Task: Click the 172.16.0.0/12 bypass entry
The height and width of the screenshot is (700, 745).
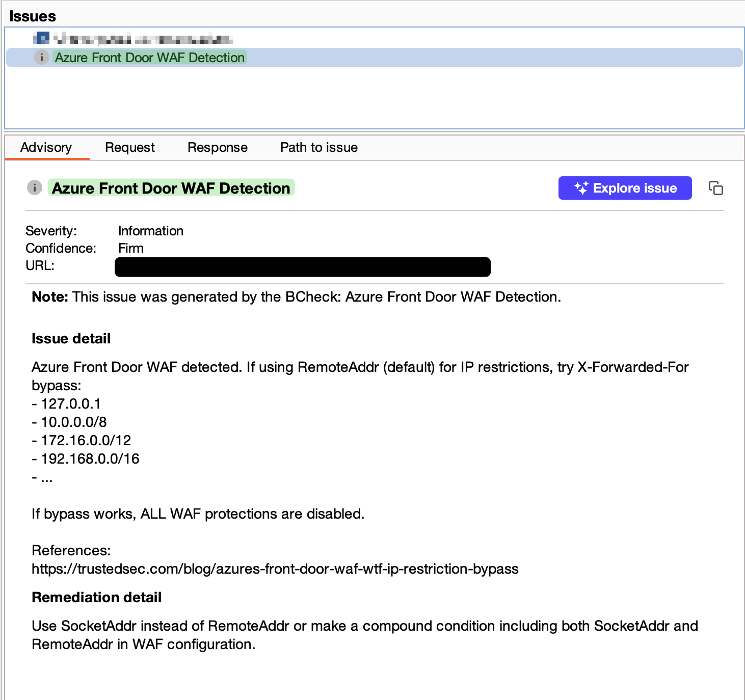Action: point(82,441)
